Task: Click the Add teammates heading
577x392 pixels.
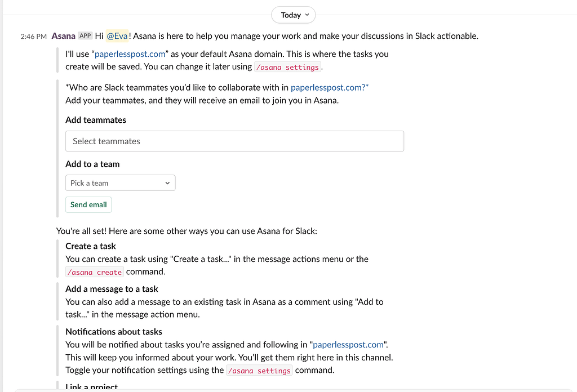Action: [96, 120]
